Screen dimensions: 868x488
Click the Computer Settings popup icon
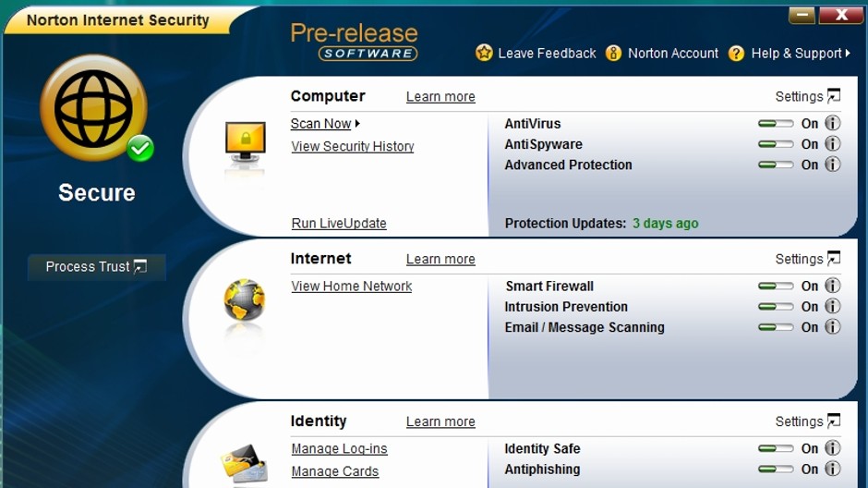pos(834,96)
